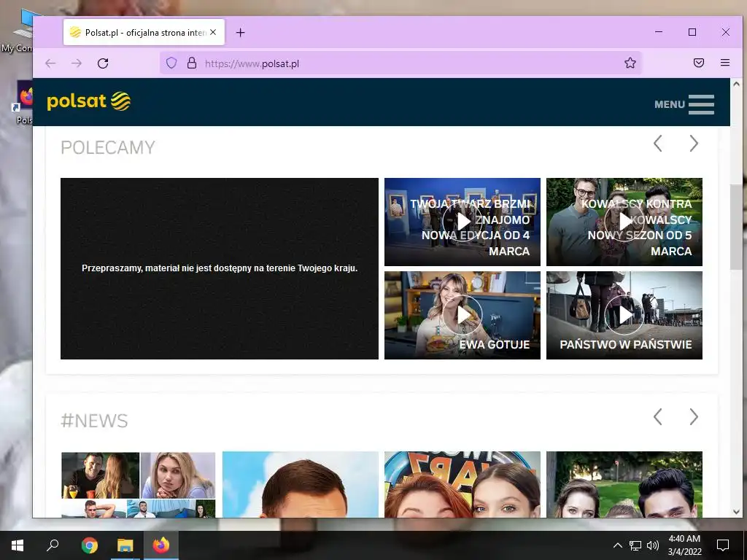Screen dimensions: 747x560
Task: Play the Ewa Gotuje video
Action: 462,315
